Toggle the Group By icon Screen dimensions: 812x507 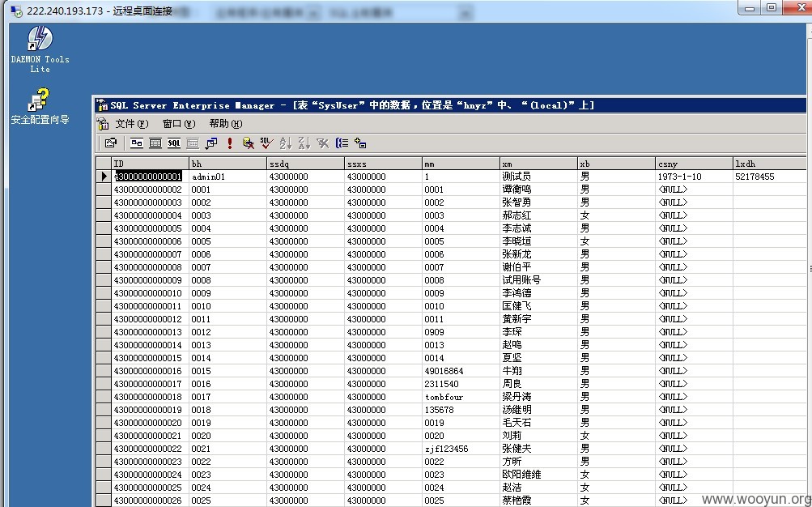[x=342, y=143]
